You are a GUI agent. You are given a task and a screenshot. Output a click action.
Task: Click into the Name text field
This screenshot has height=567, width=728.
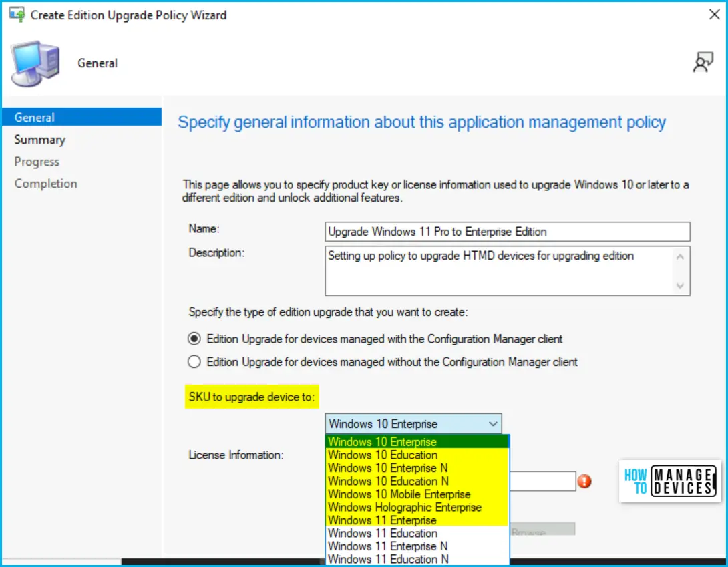[508, 231]
